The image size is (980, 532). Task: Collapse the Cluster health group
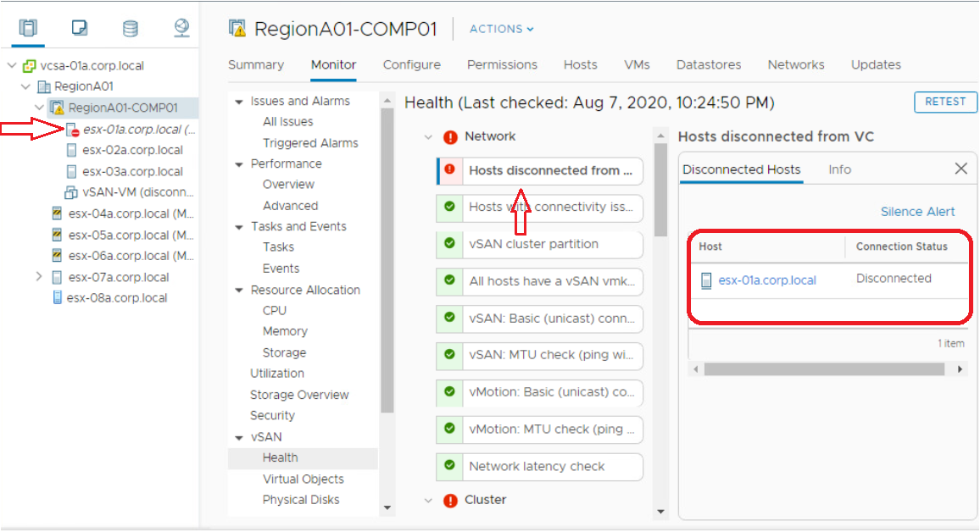(x=428, y=500)
